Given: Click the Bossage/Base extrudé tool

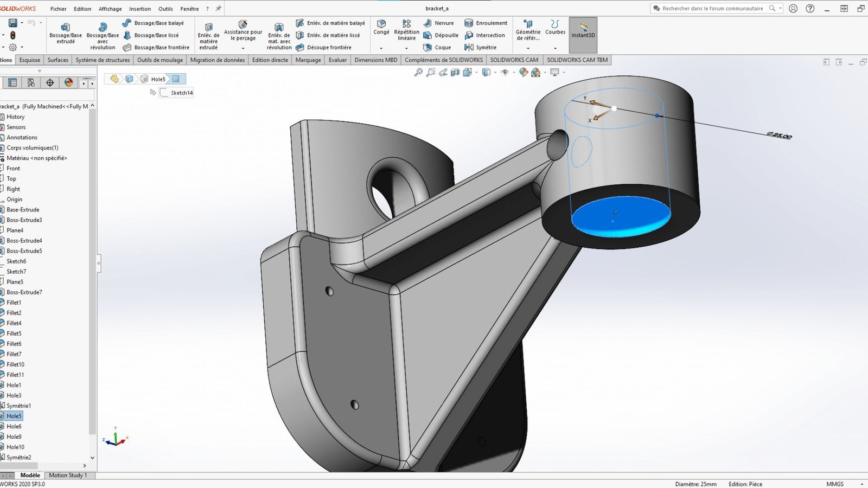Looking at the screenshot, I should click(x=66, y=34).
